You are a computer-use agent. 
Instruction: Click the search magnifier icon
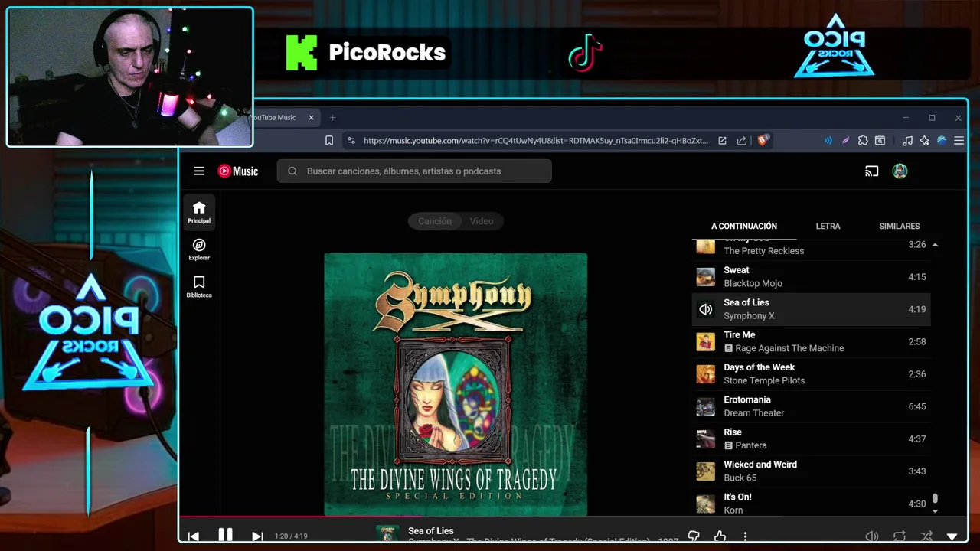[x=292, y=171]
